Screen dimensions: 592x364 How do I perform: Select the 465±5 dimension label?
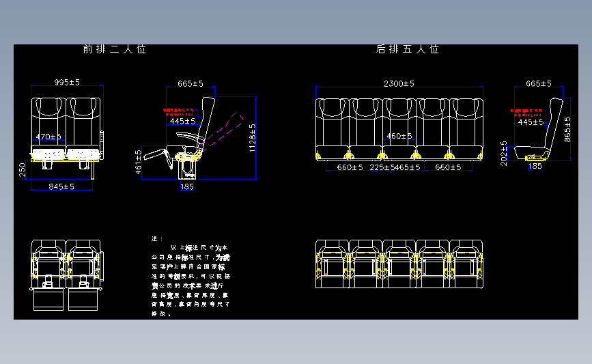tap(408, 167)
